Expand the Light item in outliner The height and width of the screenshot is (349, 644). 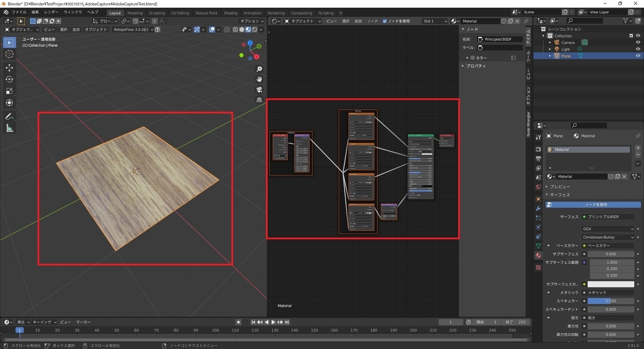pos(550,49)
